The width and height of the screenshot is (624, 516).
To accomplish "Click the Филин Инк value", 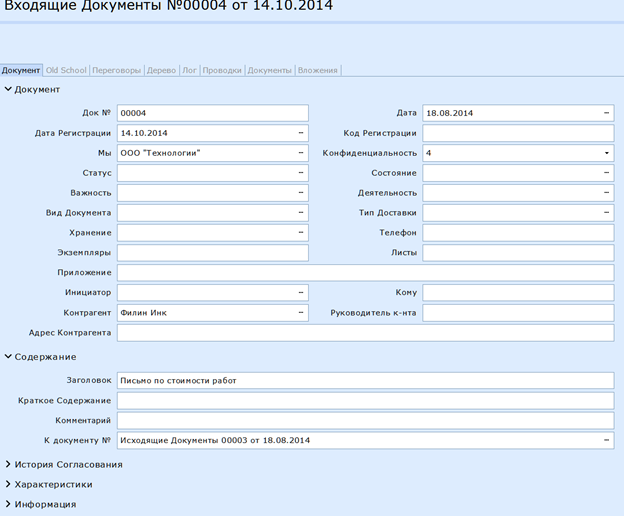I will click(144, 313).
